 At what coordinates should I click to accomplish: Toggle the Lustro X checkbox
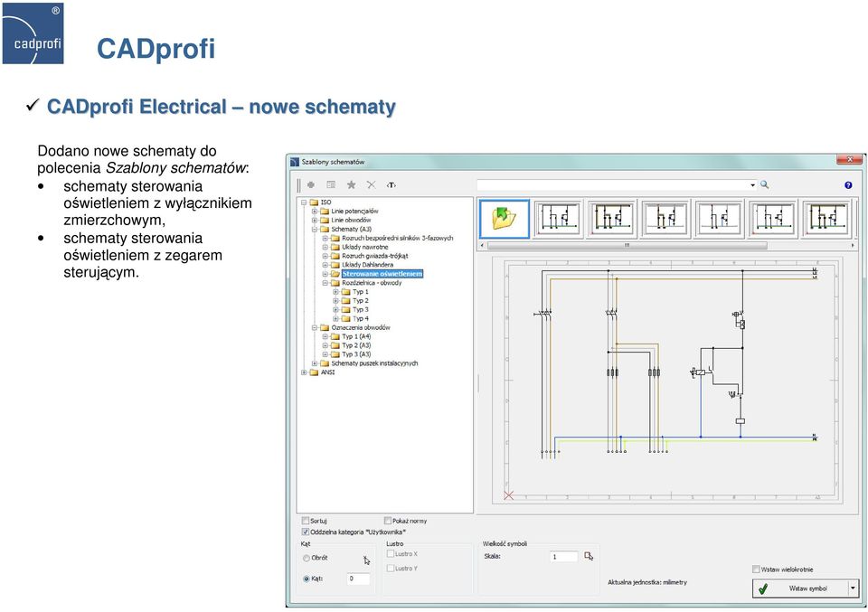[x=391, y=553]
